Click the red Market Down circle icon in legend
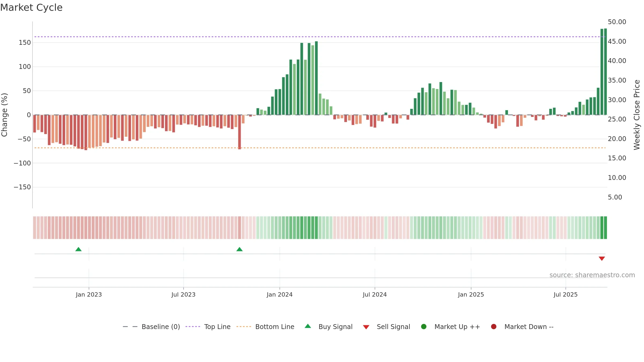 coord(493,326)
